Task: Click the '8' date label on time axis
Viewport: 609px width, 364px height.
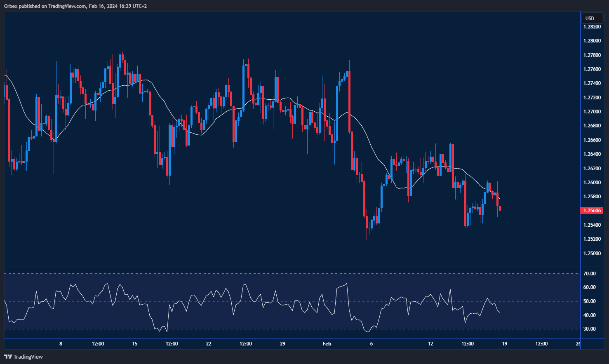Action: 61,343
